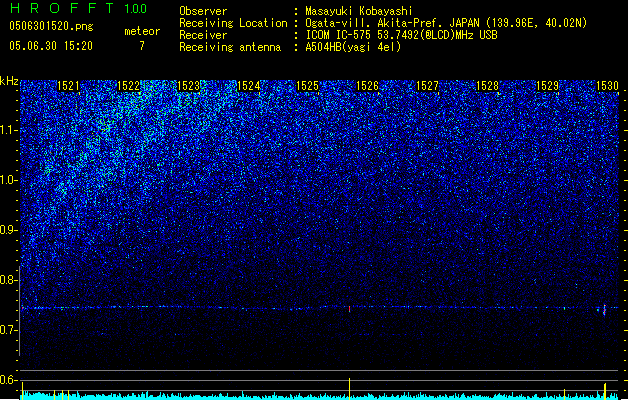This screenshot has height=400, width=629.
Task: Click the 0.9 kHz frequency tick label
Action: (8, 230)
